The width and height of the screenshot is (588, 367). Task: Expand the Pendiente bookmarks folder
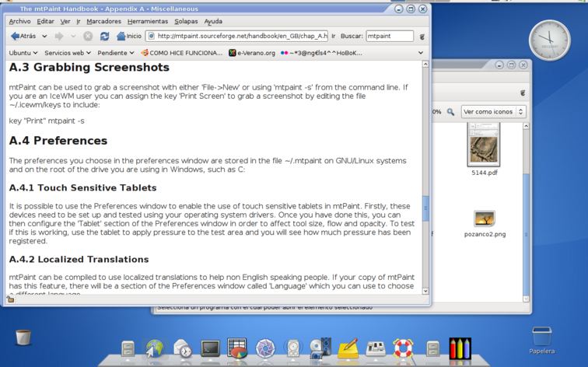[116, 53]
